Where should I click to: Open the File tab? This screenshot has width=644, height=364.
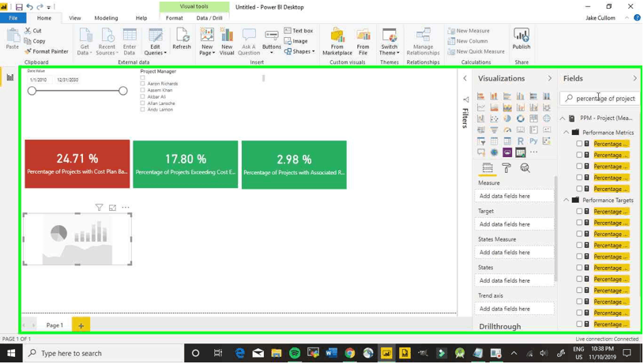(13, 18)
